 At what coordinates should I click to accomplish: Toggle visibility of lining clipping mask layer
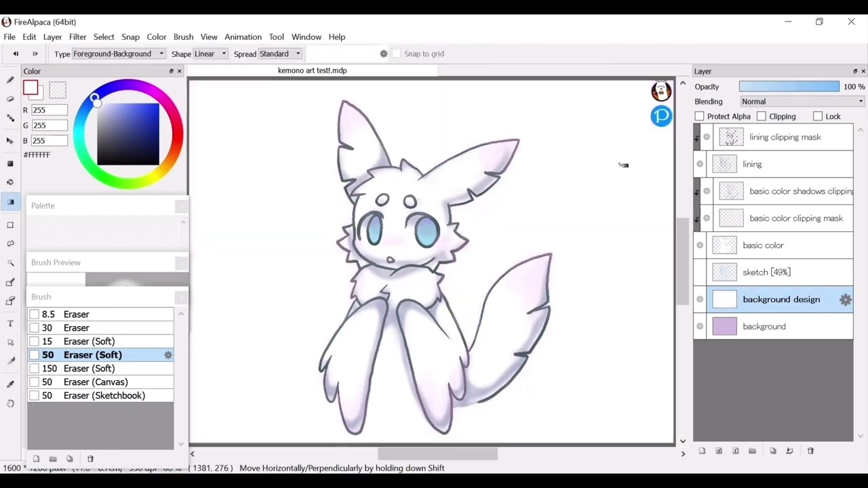(707, 137)
